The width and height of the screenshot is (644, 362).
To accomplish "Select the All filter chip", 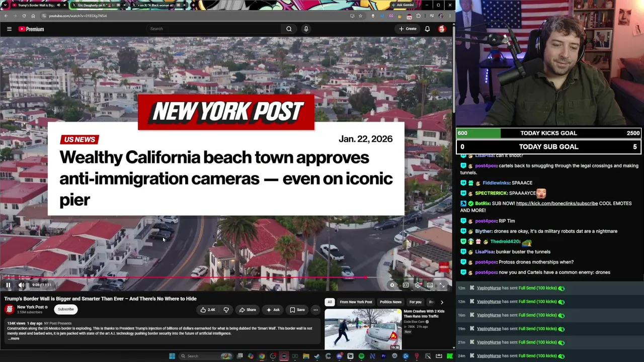I will coord(330,302).
